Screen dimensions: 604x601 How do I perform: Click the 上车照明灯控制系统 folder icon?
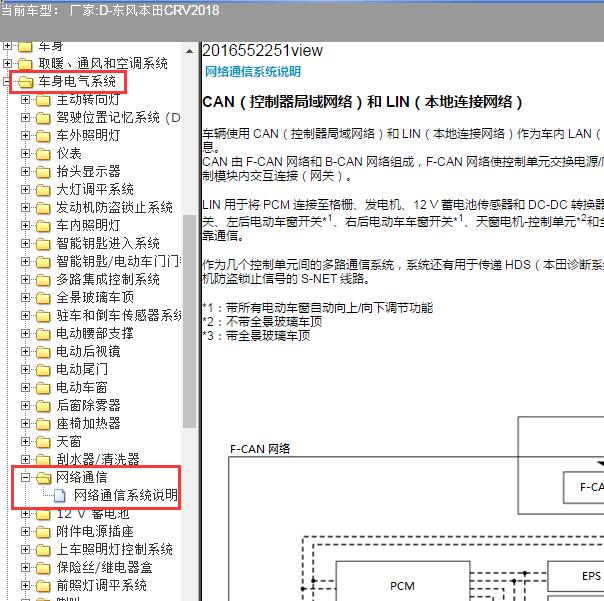[43, 550]
